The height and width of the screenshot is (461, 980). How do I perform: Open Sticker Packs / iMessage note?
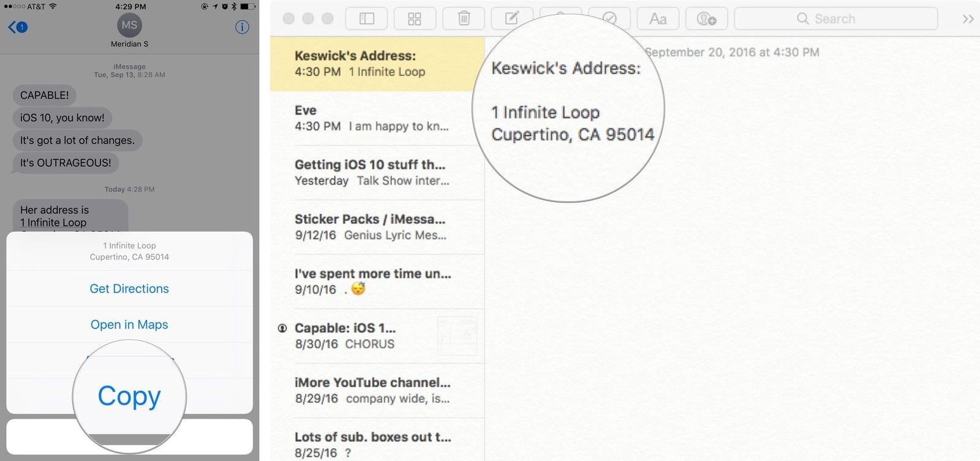pyautogui.click(x=377, y=227)
